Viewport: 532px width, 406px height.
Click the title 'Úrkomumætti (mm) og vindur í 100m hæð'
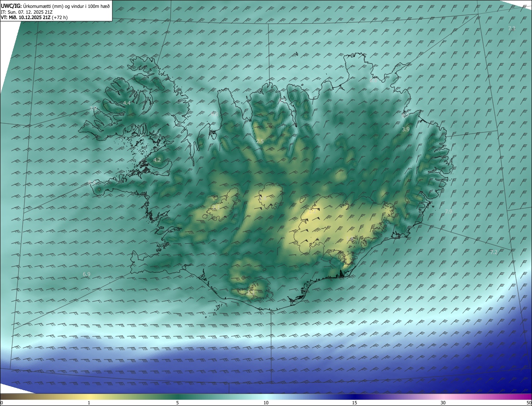coord(66,5)
